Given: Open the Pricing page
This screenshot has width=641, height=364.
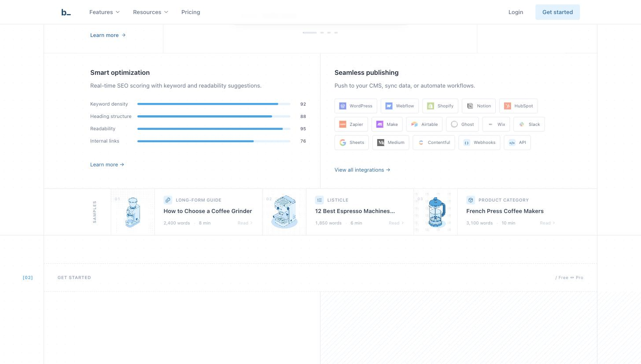Looking at the screenshot, I should pyautogui.click(x=191, y=12).
